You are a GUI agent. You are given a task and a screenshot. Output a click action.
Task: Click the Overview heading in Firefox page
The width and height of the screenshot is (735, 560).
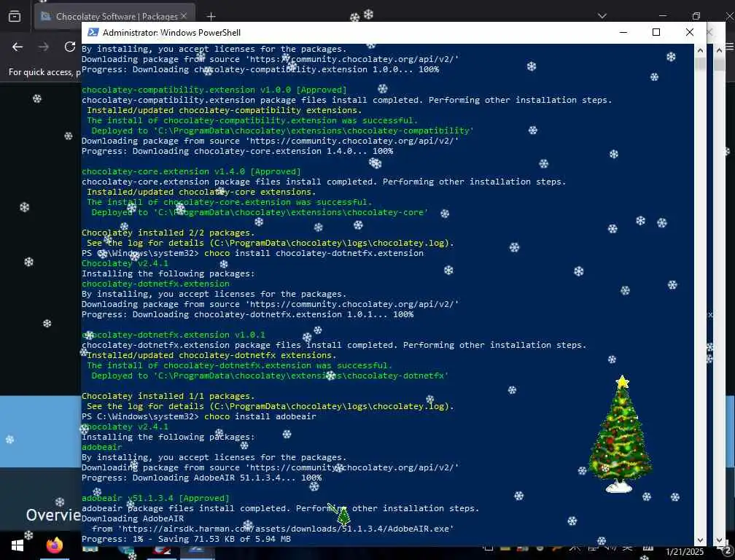click(x=53, y=515)
